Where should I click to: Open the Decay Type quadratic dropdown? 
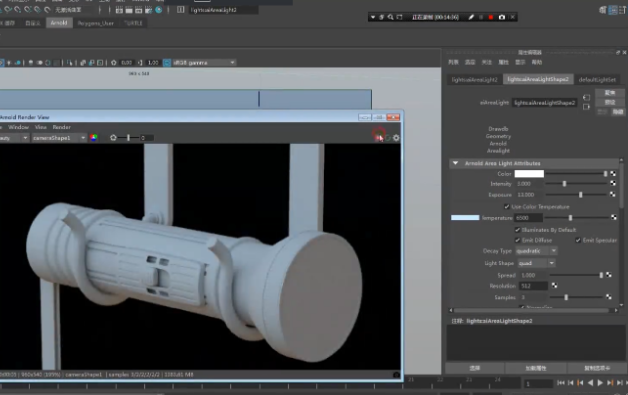pos(536,251)
